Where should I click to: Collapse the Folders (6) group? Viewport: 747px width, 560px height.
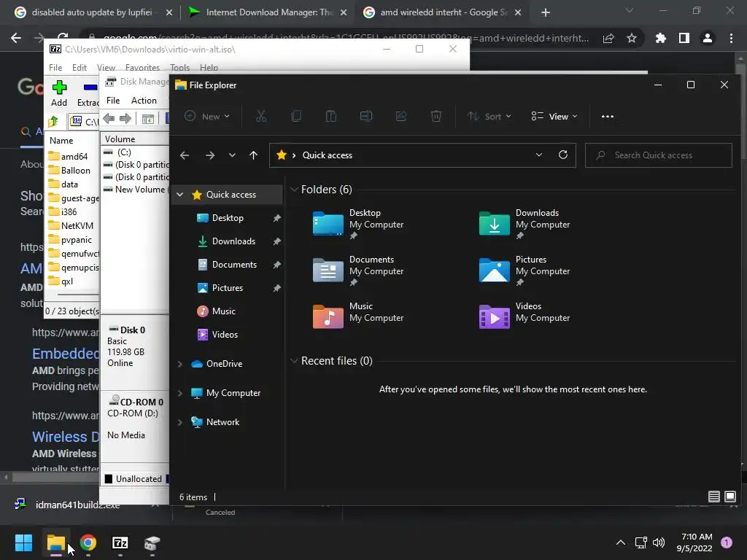click(x=295, y=190)
